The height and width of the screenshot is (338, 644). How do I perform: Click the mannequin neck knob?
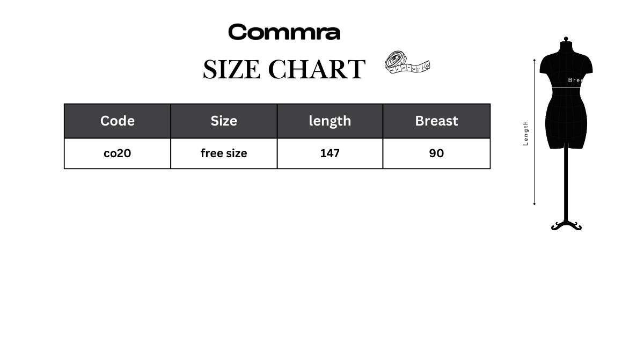coord(566,39)
